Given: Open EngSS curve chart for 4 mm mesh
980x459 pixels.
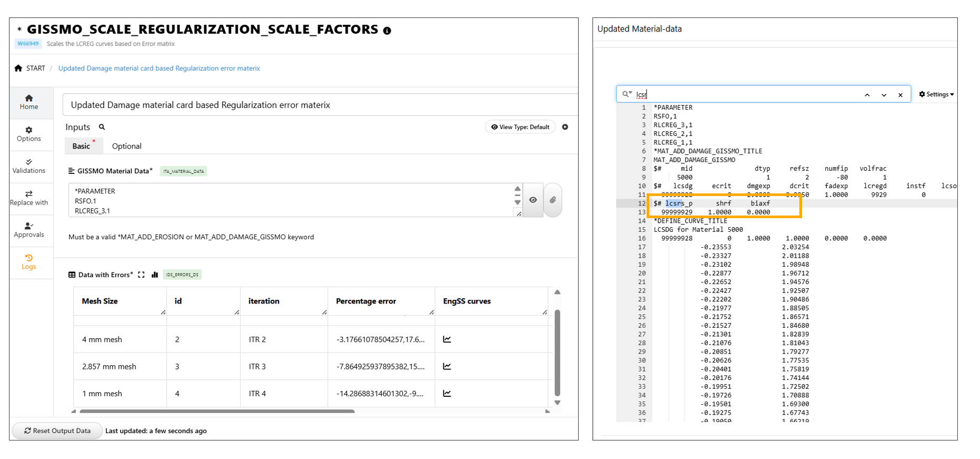Looking at the screenshot, I should (447, 339).
